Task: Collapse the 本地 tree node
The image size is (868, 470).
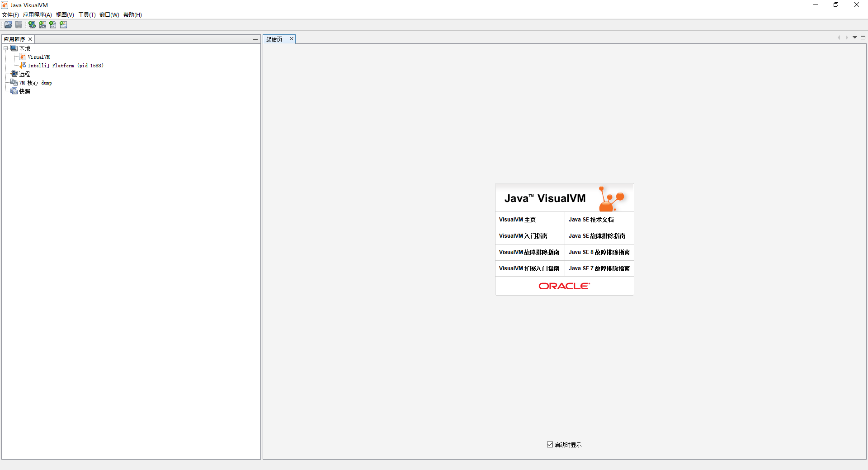Action: tap(6, 48)
